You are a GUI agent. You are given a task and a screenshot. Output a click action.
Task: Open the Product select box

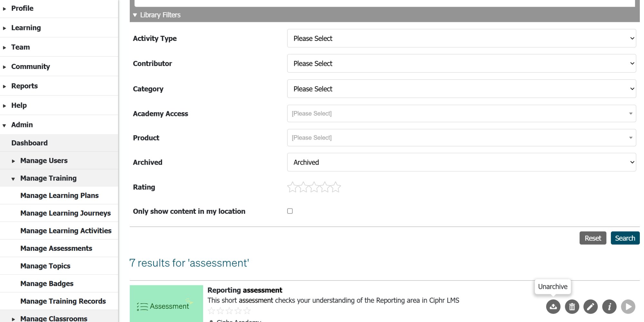pyautogui.click(x=461, y=138)
